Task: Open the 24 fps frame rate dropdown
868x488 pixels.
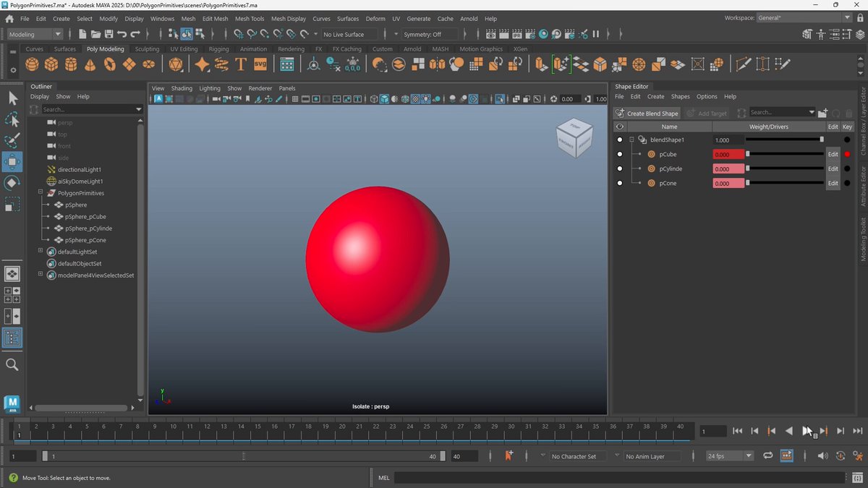Action: (729, 456)
